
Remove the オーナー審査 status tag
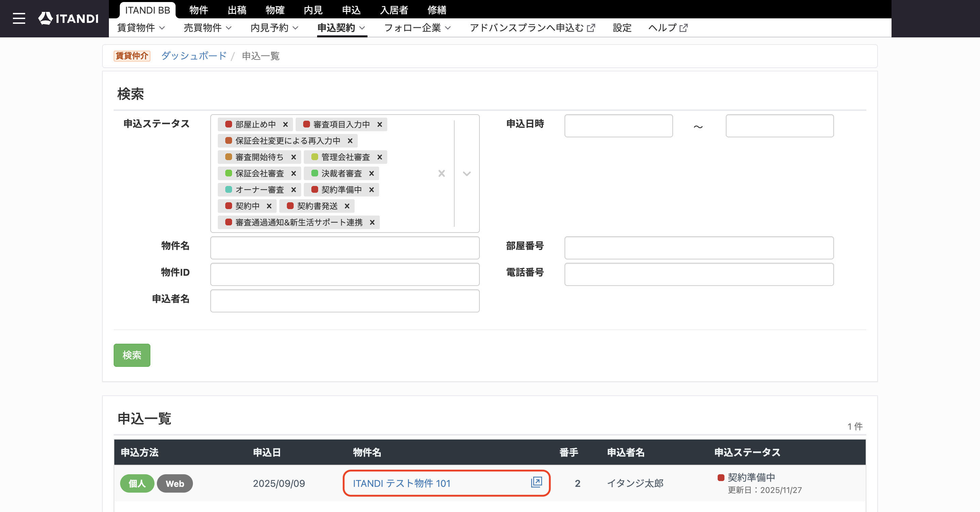point(293,190)
